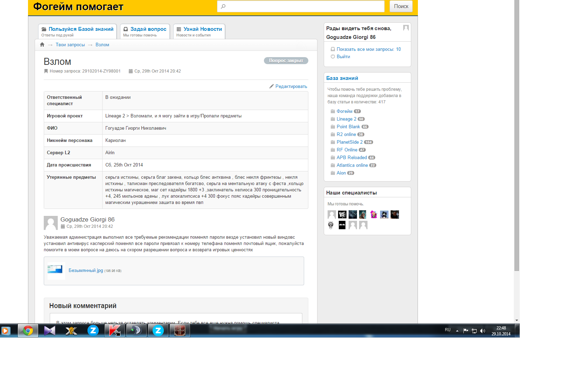Image resolution: width=588 pixels, height=368 pixels.
Task: Open 'RF Online' knowledge base category
Action: point(347,150)
